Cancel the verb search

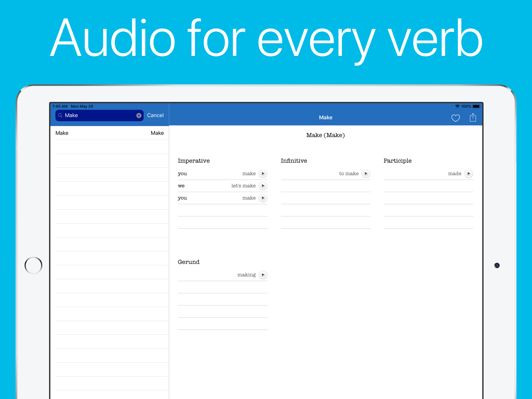(x=155, y=115)
